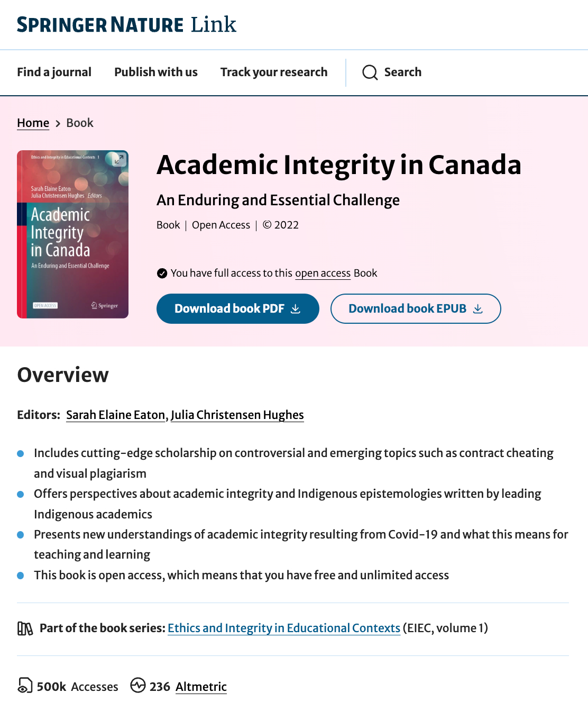Screen dimensions: 588x711
Task: Open editor Julia Christensen Hughes's profile
Action: point(237,415)
